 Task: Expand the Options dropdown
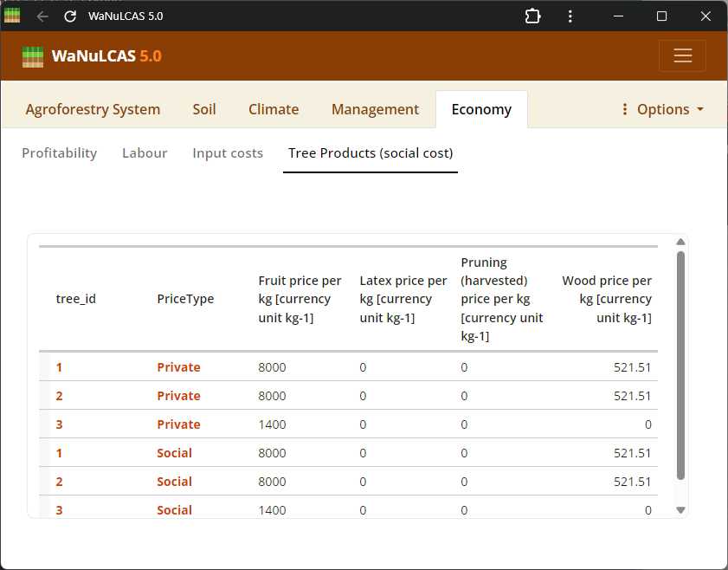pos(662,109)
